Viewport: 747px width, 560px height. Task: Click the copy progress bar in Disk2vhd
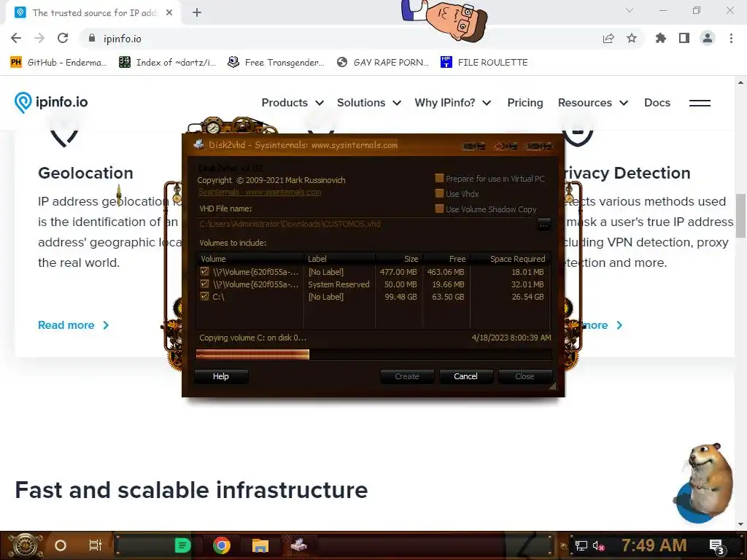pyautogui.click(x=373, y=354)
